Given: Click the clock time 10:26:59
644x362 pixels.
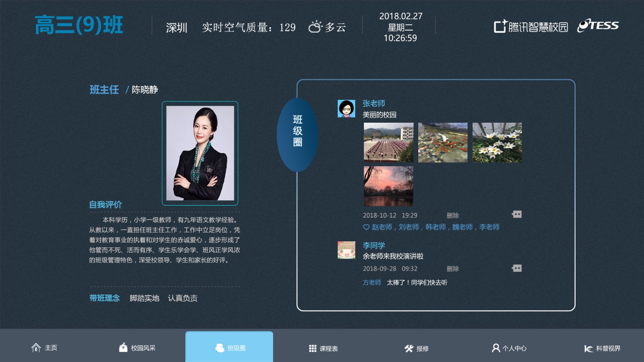Looking at the screenshot, I should point(400,38).
